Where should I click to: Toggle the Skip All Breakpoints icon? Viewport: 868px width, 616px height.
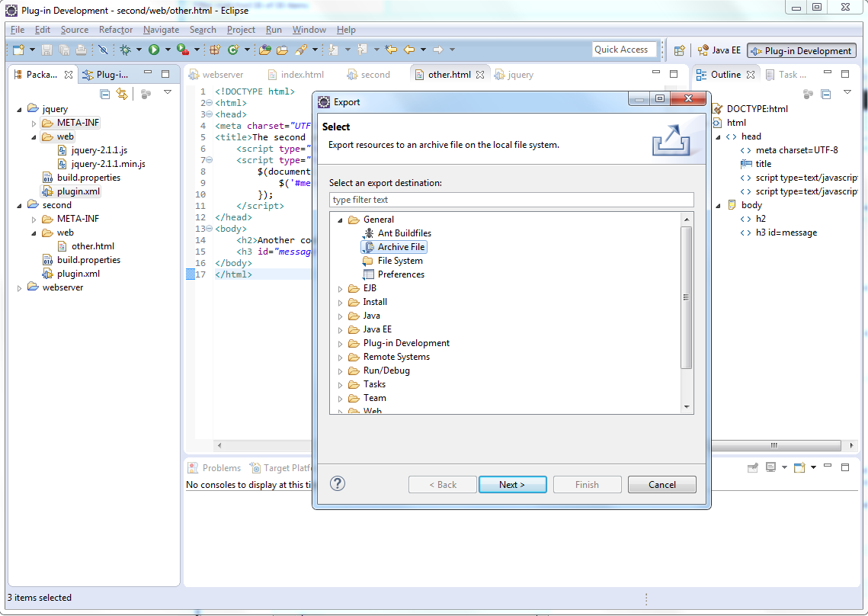[103, 50]
